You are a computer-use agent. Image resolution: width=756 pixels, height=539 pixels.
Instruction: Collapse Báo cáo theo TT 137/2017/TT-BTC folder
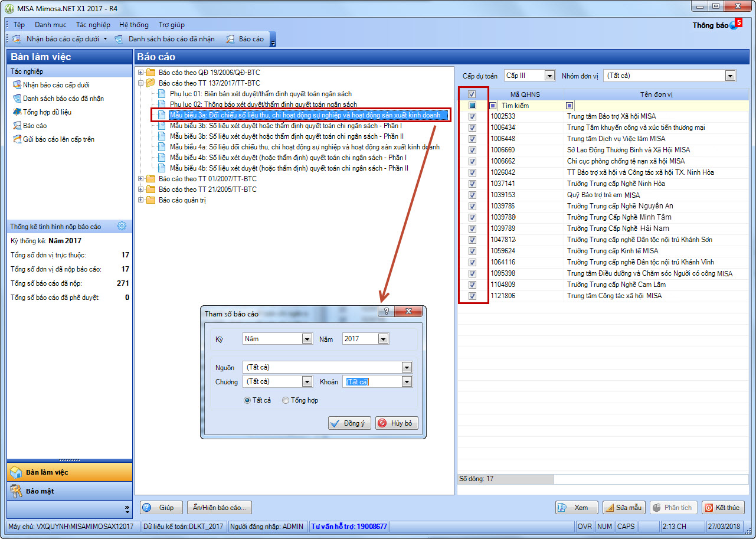(141, 83)
